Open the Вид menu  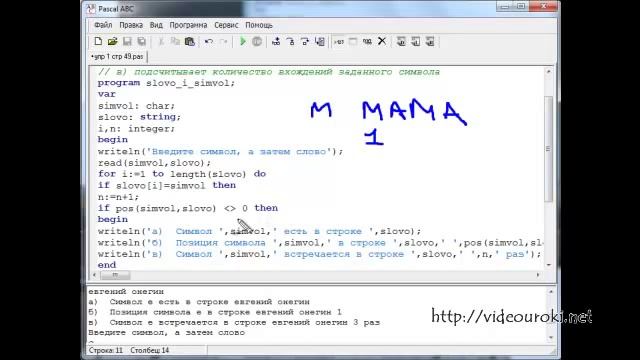pos(156,25)
